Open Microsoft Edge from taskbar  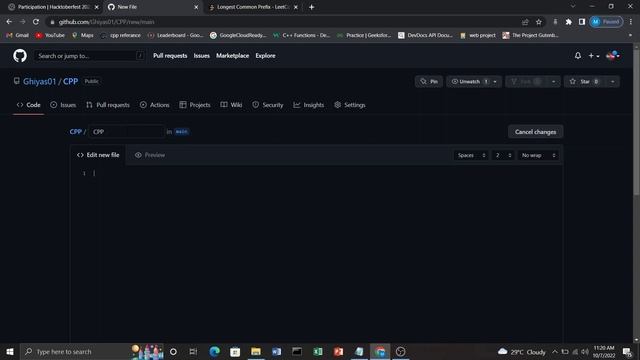coord(214,351)
